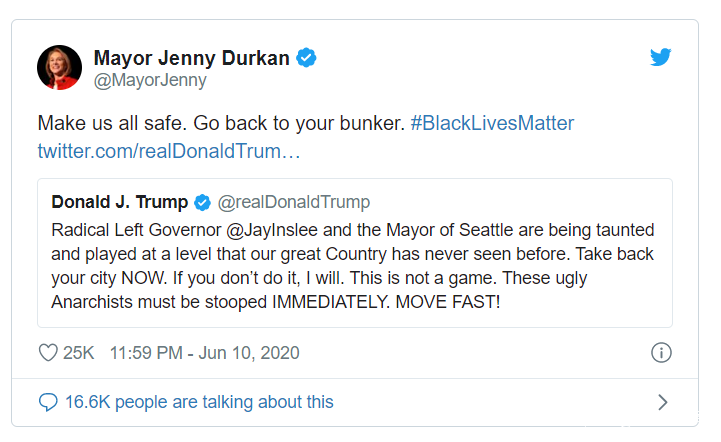Open the #BlackLivesMatter hashtag
The height and width of the screenshot is (442, 721).
click(492, 124)
